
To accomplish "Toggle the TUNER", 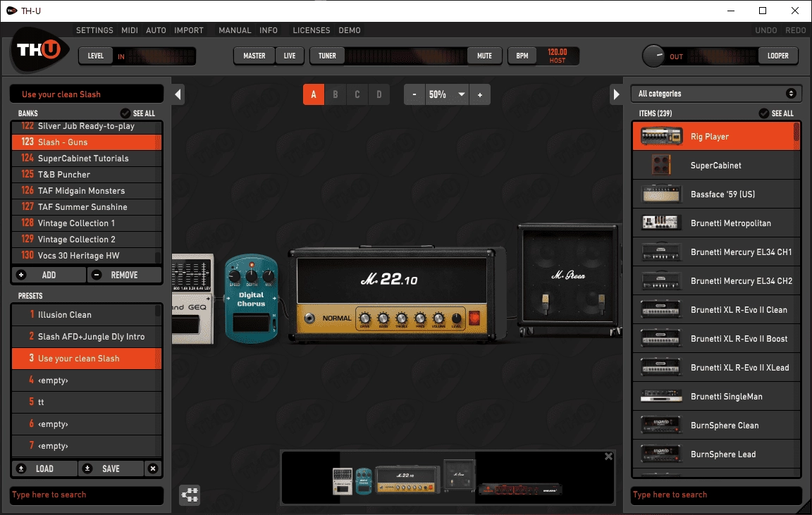I will pyautogui.click(x=327, y=56).
